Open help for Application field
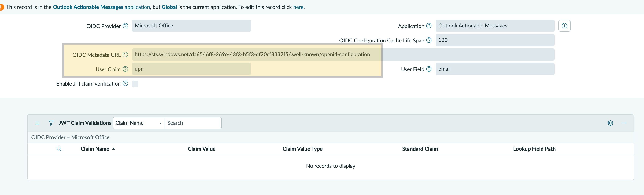The image size is (644, 195). pos(429,26)
